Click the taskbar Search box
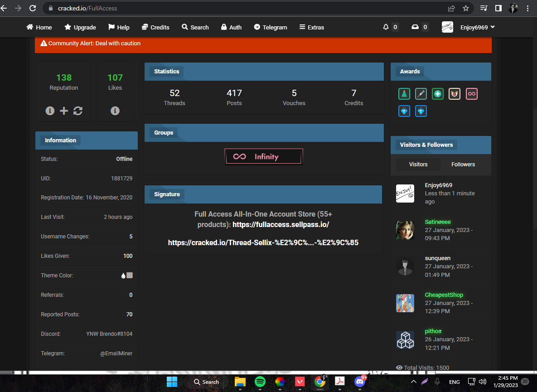 (207, 382)
